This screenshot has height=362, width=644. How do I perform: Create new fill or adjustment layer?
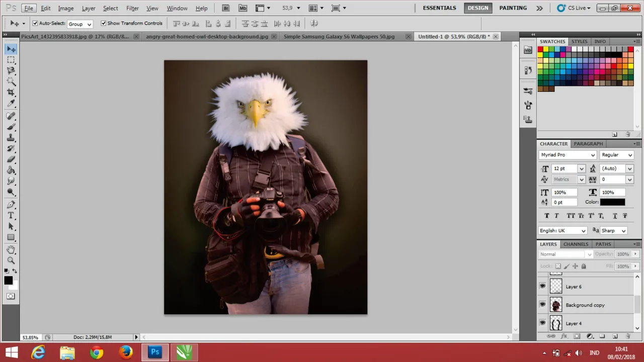[590, 336]
